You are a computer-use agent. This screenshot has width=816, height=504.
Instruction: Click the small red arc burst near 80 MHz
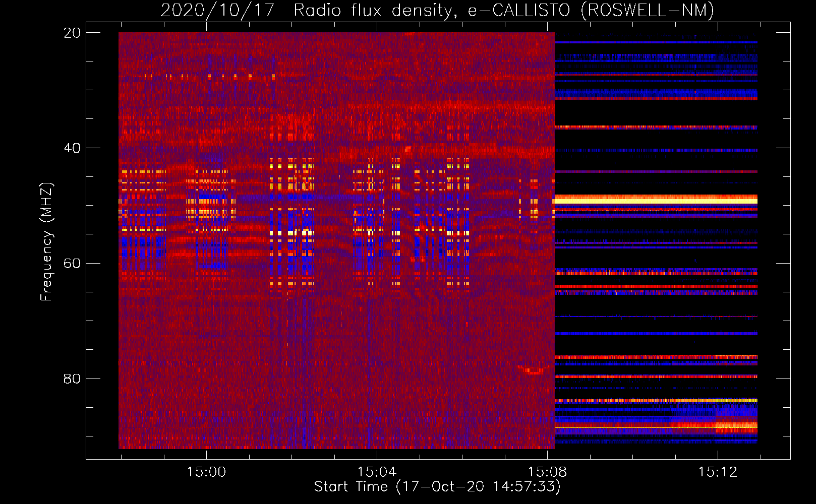point(534,370)
